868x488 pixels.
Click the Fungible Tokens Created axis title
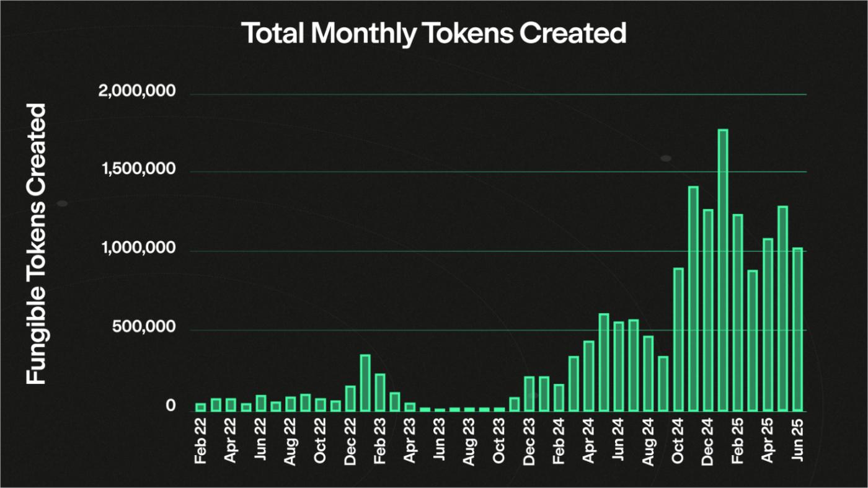(x=37, y=244)
